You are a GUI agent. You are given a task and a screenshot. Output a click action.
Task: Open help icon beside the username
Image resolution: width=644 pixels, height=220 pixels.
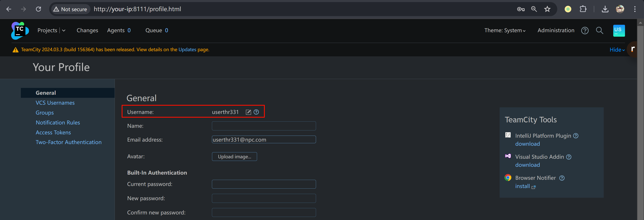coord(256,112)
